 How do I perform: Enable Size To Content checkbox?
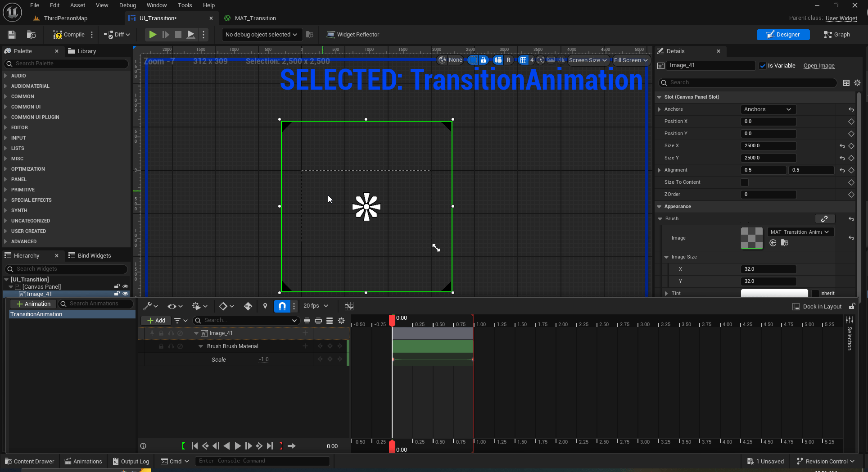coord(745,182)
